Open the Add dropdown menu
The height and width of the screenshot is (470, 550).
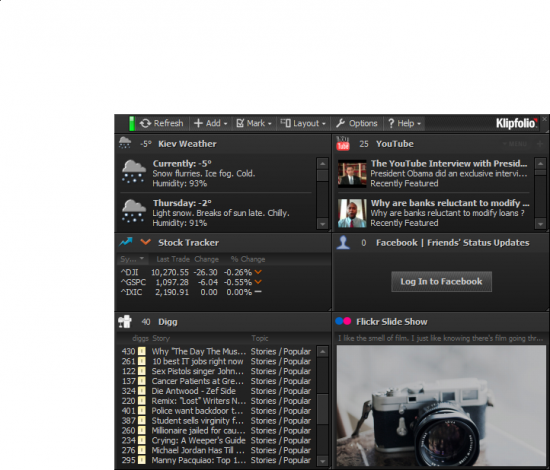coord(210,123)
